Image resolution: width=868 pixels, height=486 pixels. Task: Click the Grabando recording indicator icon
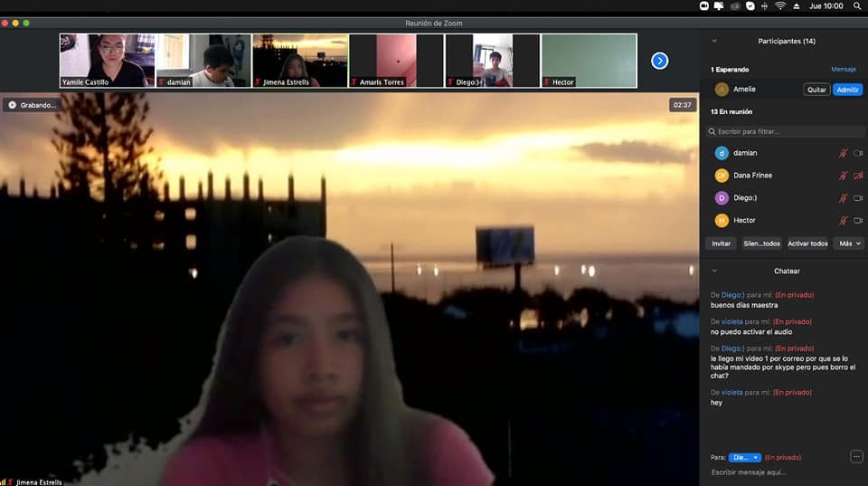[x=12, y=105]
